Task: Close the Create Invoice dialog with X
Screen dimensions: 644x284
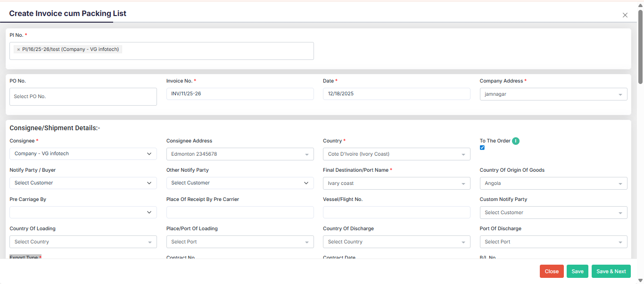Action: 625,15
